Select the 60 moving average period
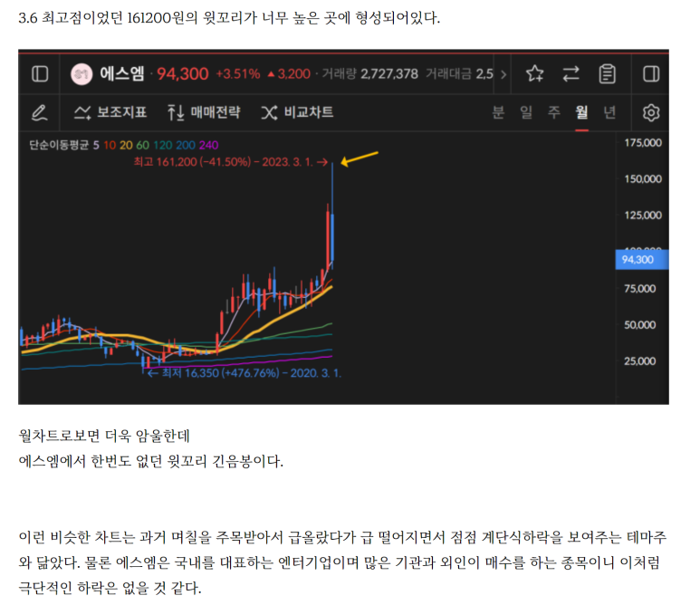The height and width of the screenshot is (605, 700). point(142,145)
